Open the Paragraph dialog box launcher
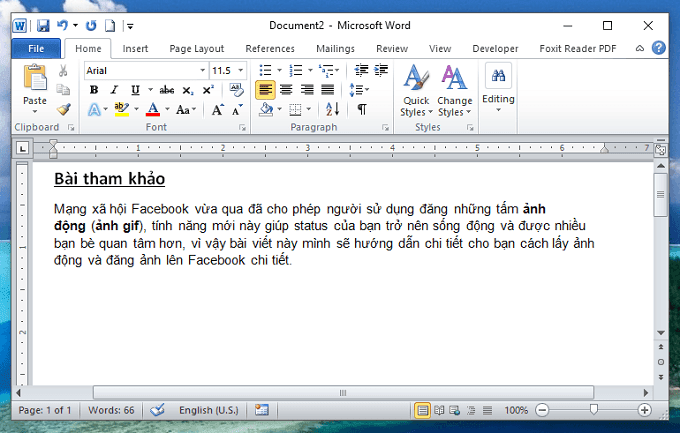The height and width of the screenshot is (433, 680). [x=385, y=128]
